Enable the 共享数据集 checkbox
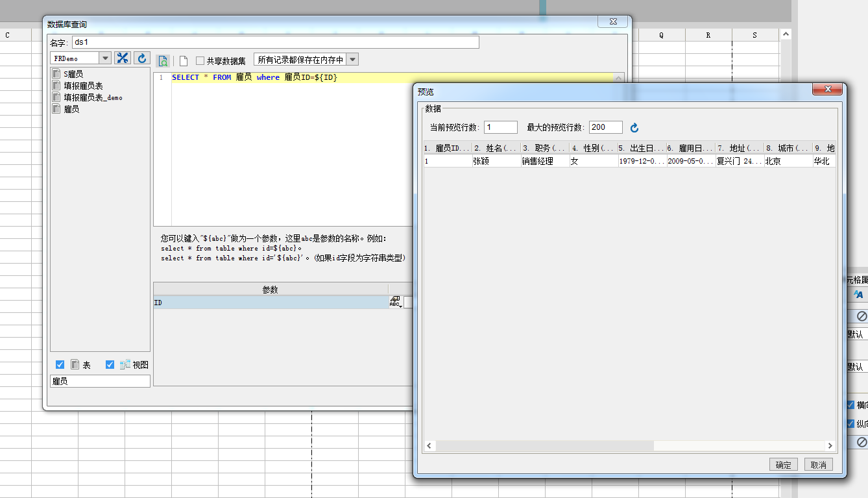 pos(200,61)
